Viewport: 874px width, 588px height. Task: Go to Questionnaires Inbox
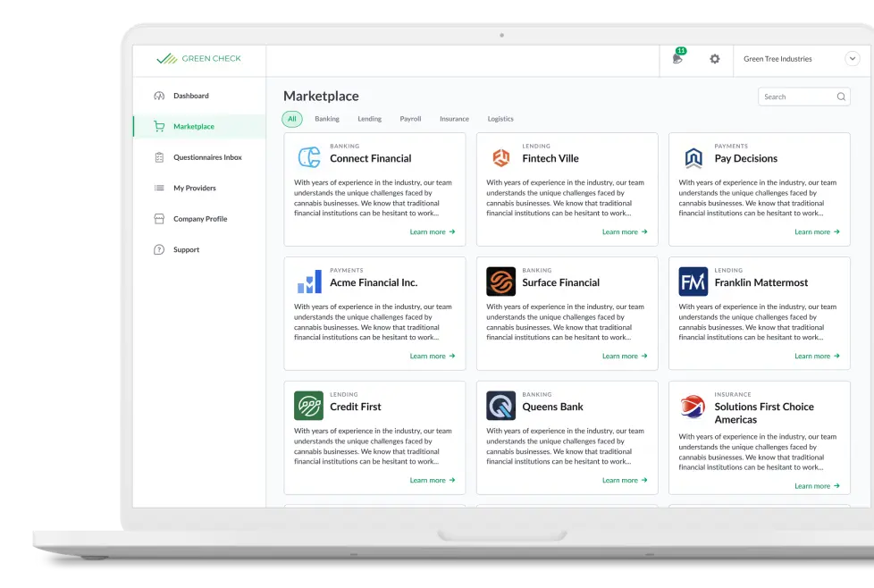click(x=207, y=157)
